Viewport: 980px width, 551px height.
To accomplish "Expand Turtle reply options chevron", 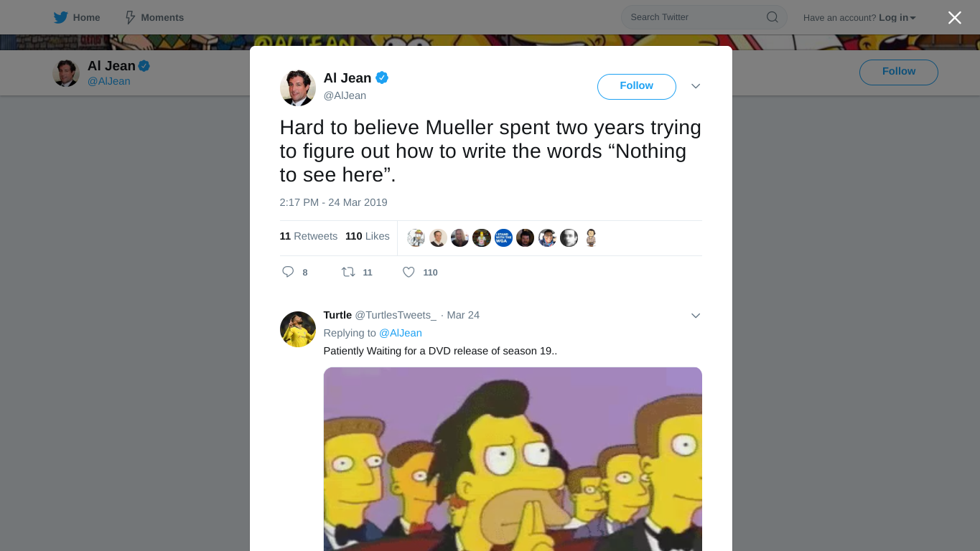I will coord(696,316).
